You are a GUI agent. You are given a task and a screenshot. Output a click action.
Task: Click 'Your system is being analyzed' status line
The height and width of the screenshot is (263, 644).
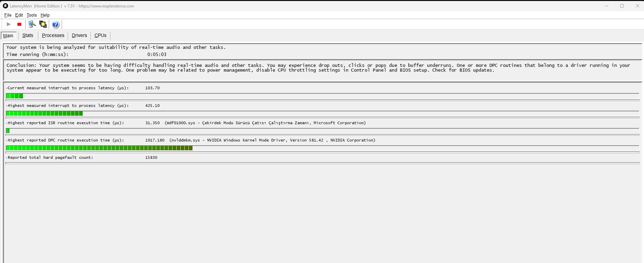click(x=116, y=47)
